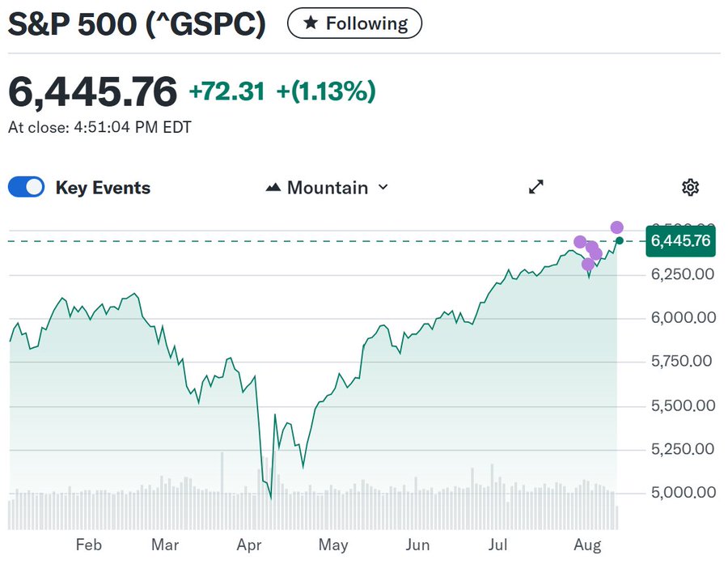This screenshot has width=728, height=564.
Task: Click the mountain chart-type icon
Action: 273,188
